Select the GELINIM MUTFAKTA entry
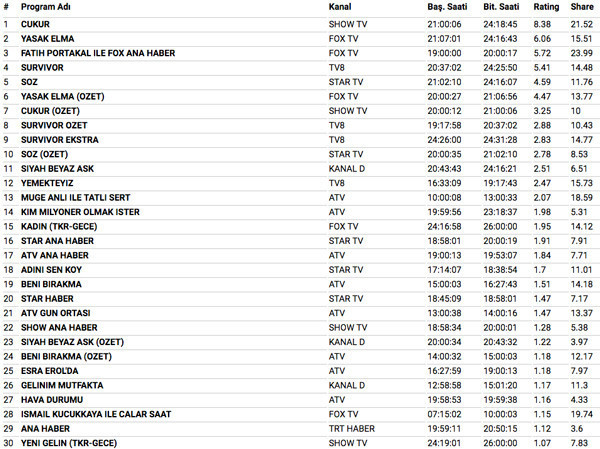 pos(61,385)
